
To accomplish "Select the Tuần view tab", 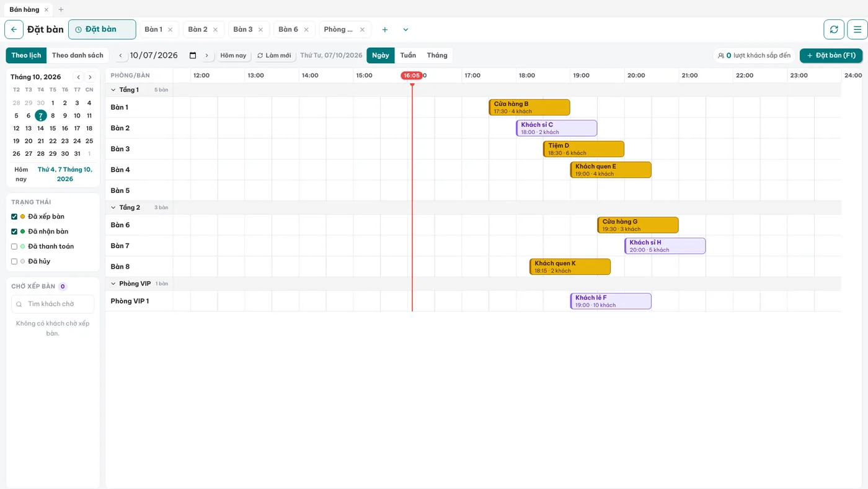I will 408,55.
